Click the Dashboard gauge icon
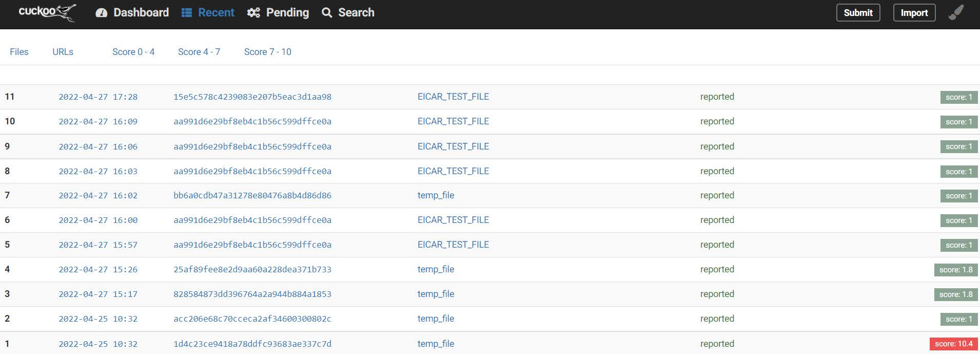 pyautogui.click(x=102, y=13)
